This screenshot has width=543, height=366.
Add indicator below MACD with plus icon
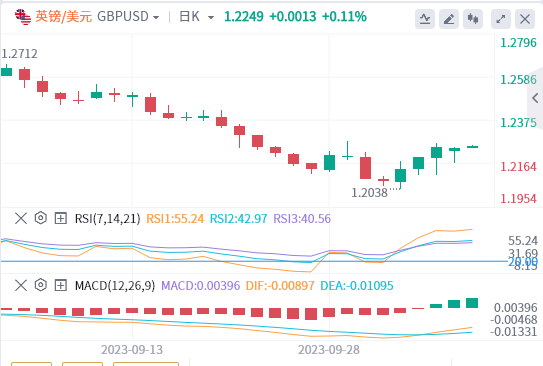coord(61,285)
